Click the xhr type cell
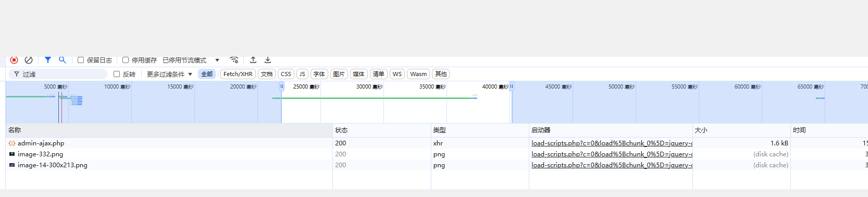Screen dimensions: 868x197 (438, 143)
